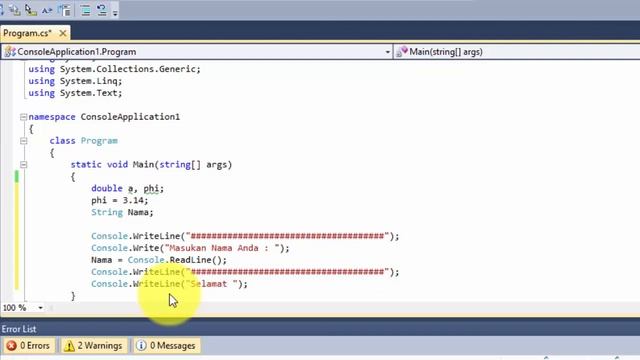The width and height of the screenshot is (640, 360).
Task: Collapse the static void Main method
Action: click(x=23, y=165)
